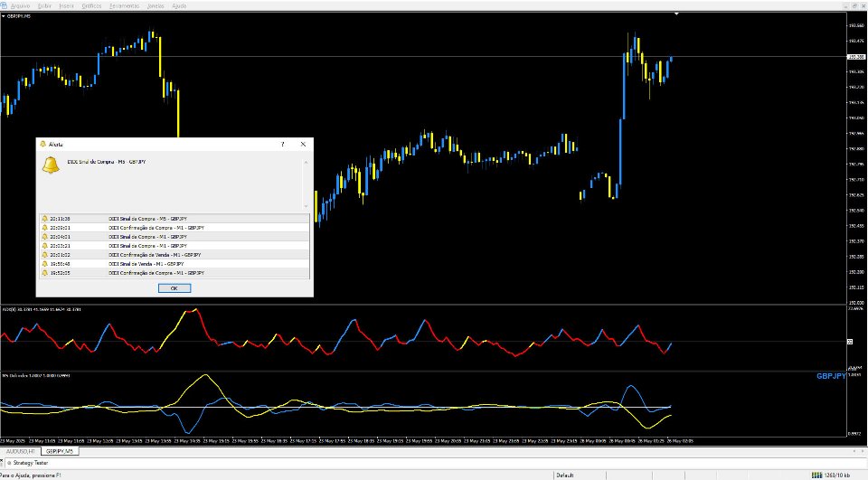This screenshot has width=868, height=480.
Task: Open the Arquivo menu
Action: (x=21, y=6)
